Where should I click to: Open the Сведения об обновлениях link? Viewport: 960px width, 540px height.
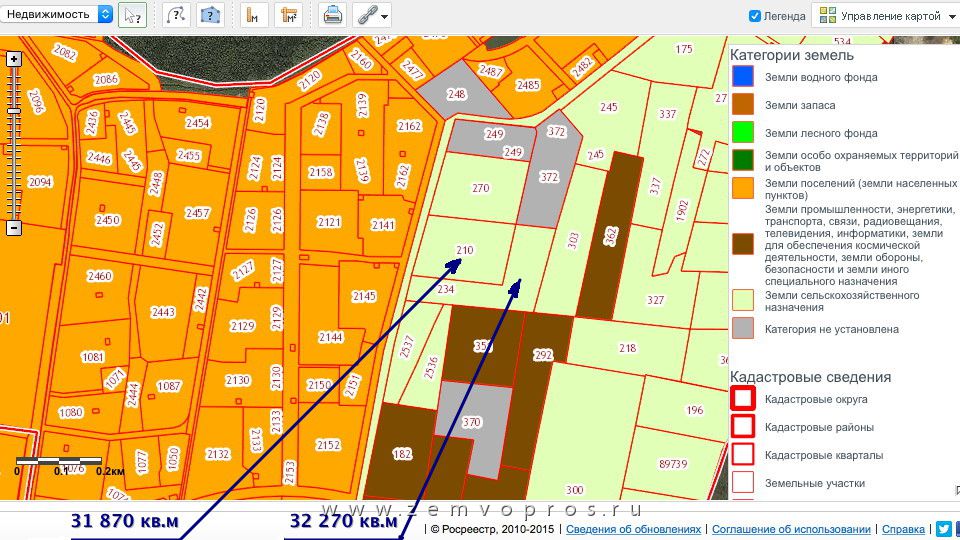pyautogui.click(x=633, y=529)
